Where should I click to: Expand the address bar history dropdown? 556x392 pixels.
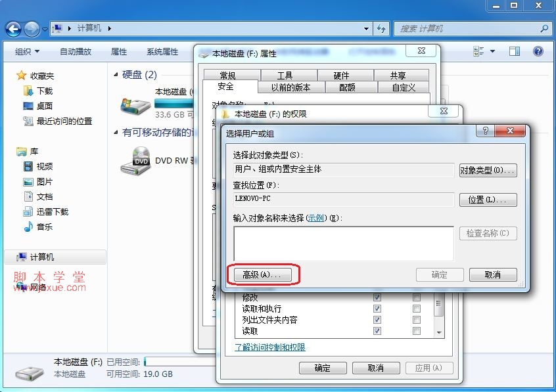tap(366, 28)
